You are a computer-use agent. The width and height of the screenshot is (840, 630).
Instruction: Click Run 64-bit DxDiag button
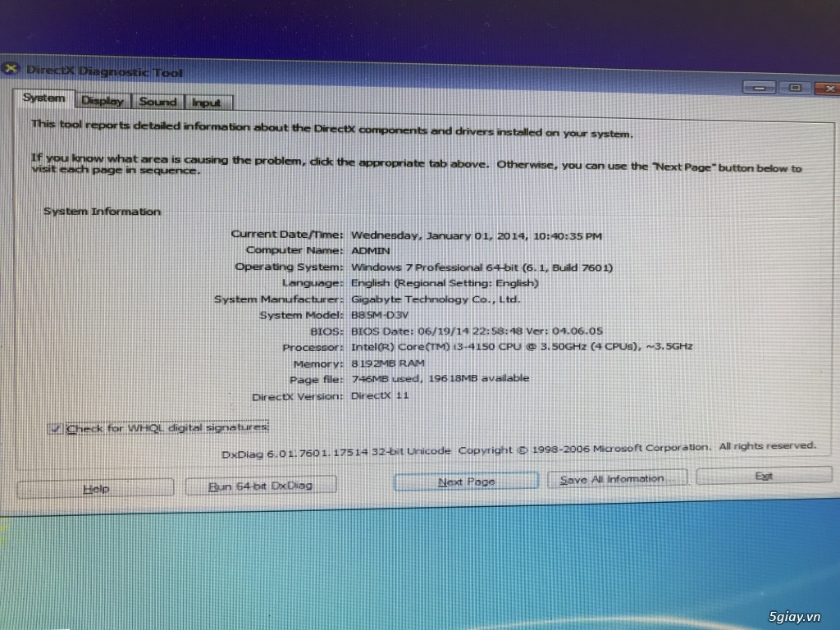tap(260, 486)
